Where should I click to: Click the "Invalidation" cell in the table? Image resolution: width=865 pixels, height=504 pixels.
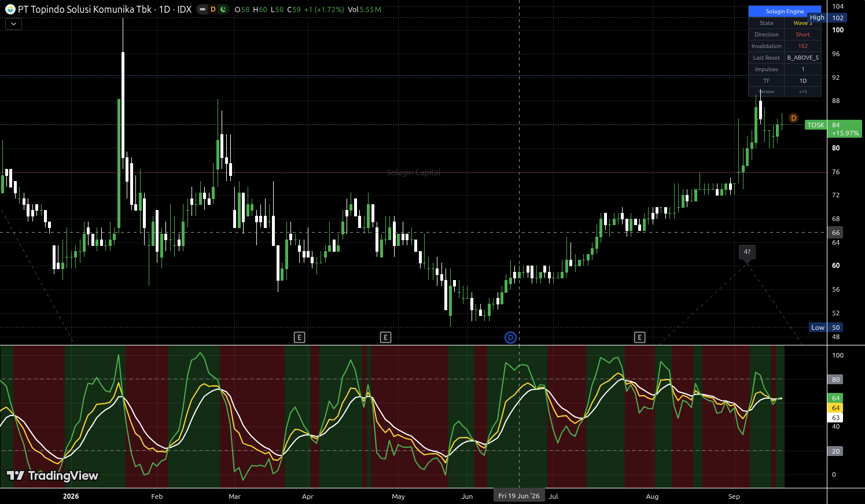pyautogui.click(x=767, y=46)
